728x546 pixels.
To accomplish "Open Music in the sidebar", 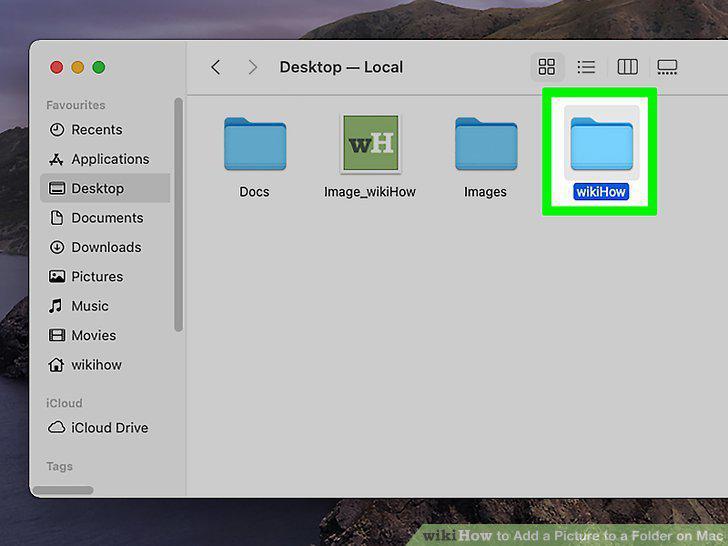I will point(105,306).
